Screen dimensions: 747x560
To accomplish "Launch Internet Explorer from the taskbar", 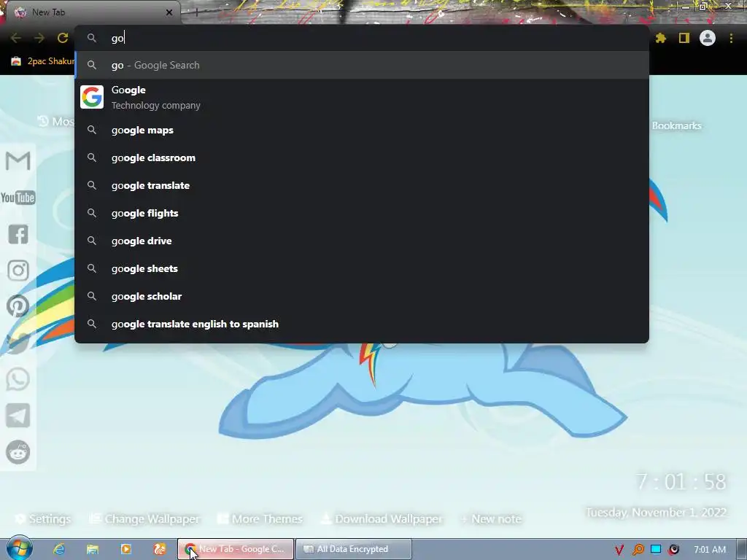I will click(x=59, y=549).
